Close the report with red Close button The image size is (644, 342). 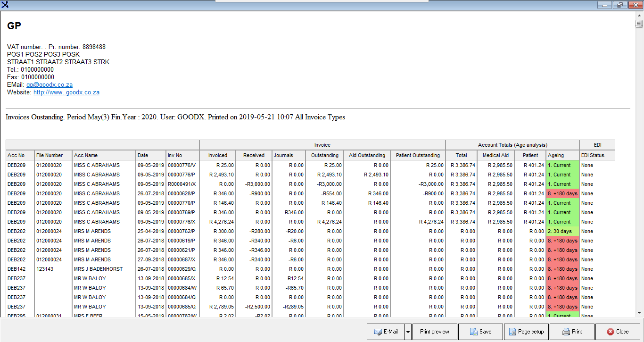click(617, 332)
